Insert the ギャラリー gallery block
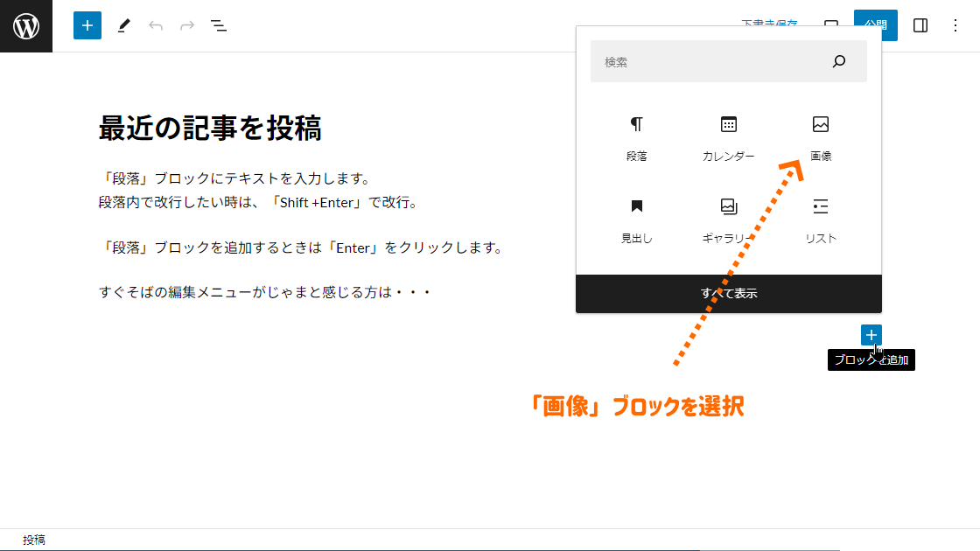 [x=728, y=220]
